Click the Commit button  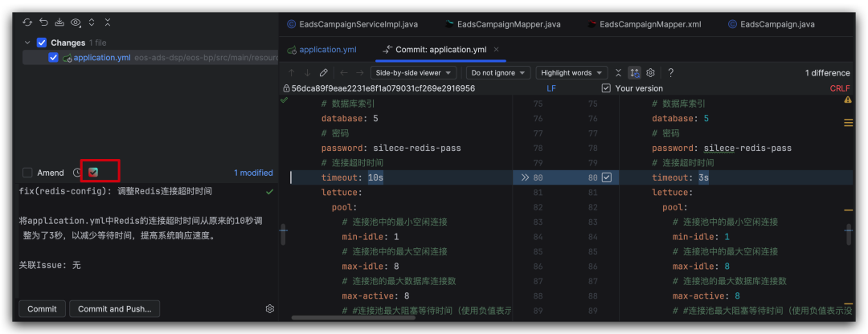[x=42, y=308]
